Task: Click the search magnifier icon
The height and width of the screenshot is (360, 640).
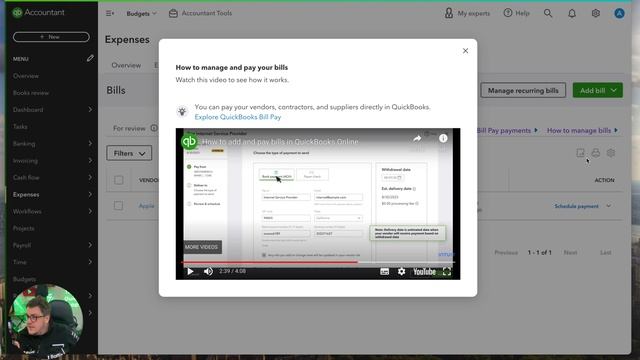Action: [548, 13]
